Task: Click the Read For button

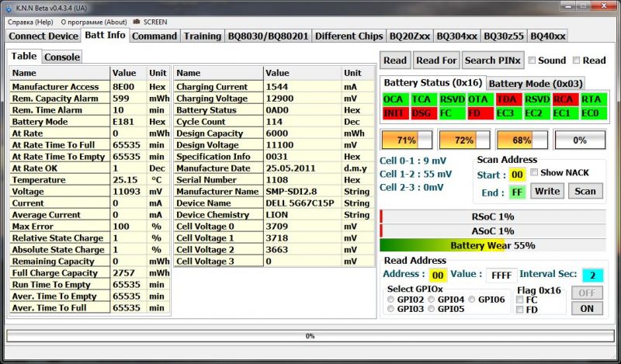Action: click(436, 61)
